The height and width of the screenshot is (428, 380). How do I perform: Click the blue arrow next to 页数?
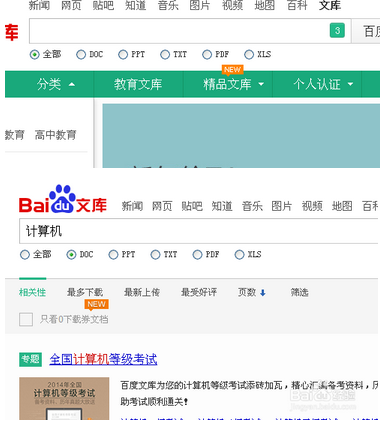click(x=263, y=293)
